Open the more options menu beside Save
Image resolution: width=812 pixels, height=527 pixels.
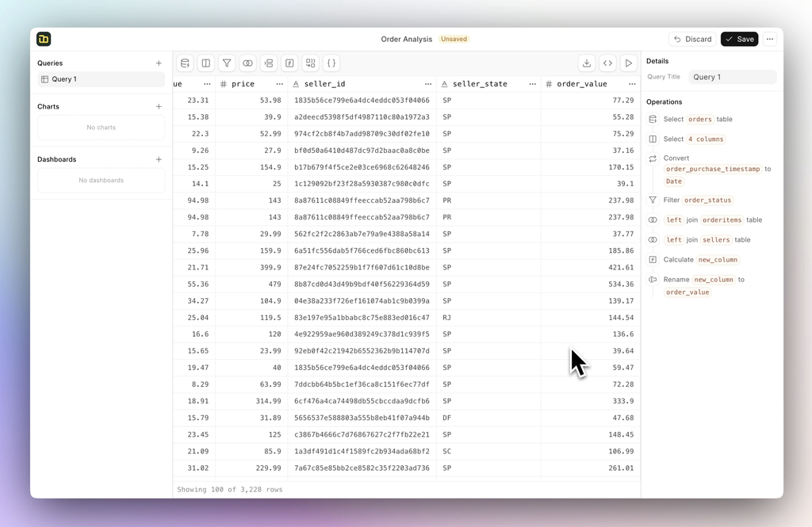769,39
